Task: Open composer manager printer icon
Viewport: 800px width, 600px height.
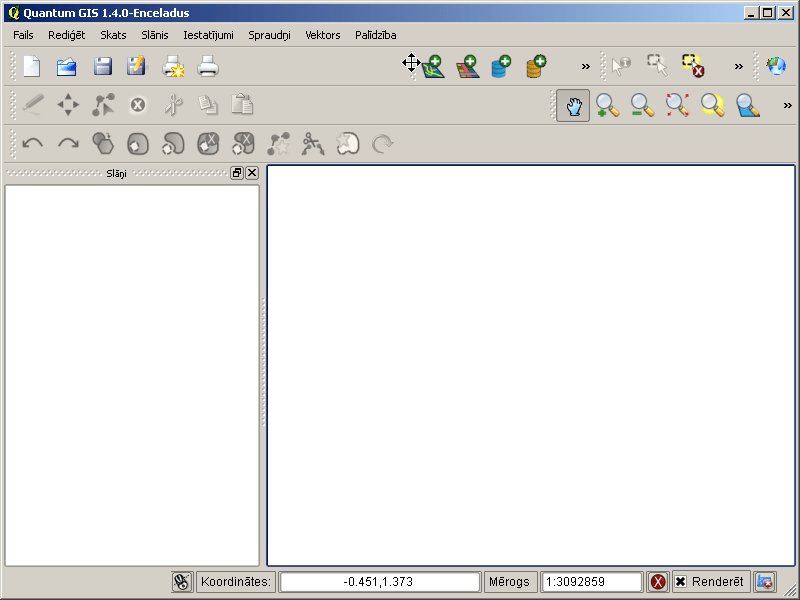Action: coord(208,66)
